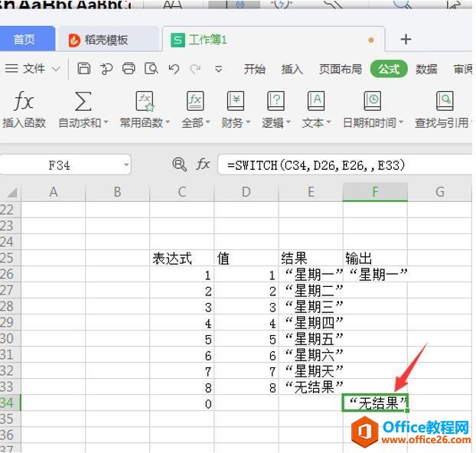Click the 输出 header cell
This screenshot has width=476, height=453.
click(x=375, y=259)
